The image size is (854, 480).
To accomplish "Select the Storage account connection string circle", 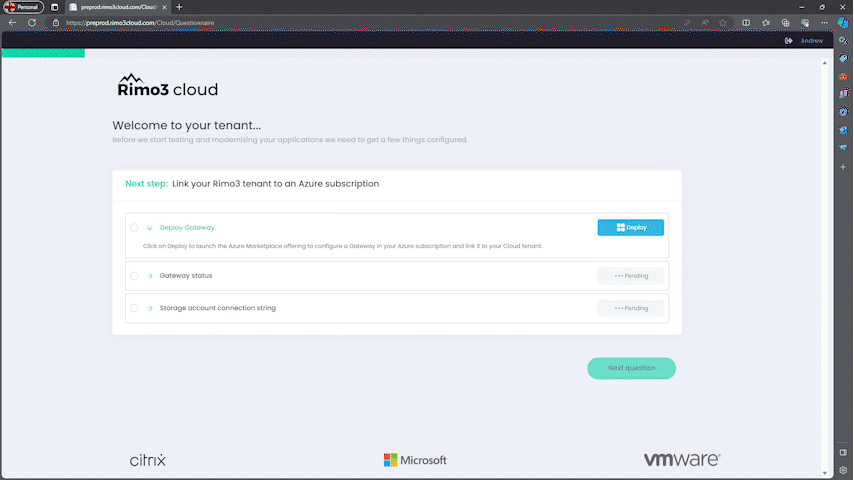I will [134, 308].
